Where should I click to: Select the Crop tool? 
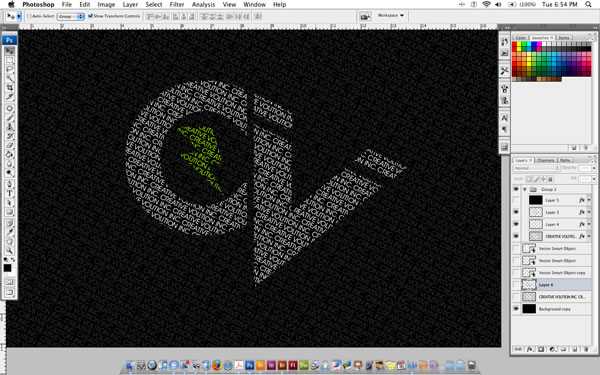[10, 88]
